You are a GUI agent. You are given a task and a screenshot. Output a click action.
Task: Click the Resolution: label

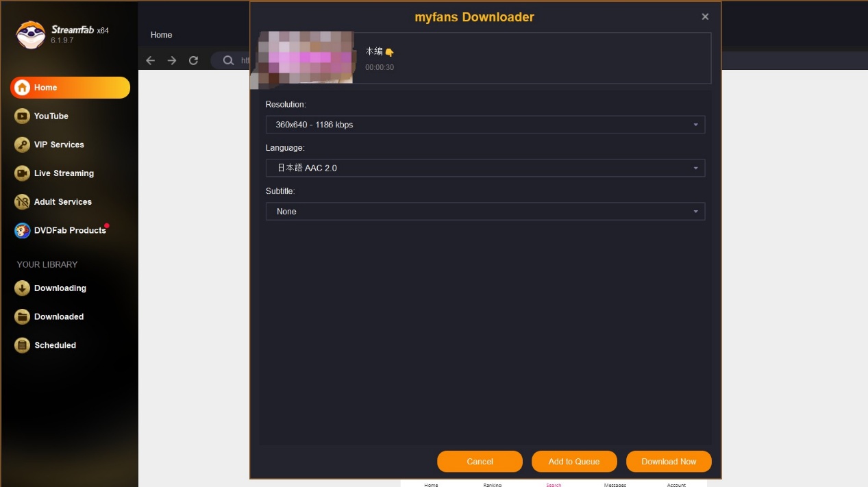pyautogui.click(x=286, y=105)
